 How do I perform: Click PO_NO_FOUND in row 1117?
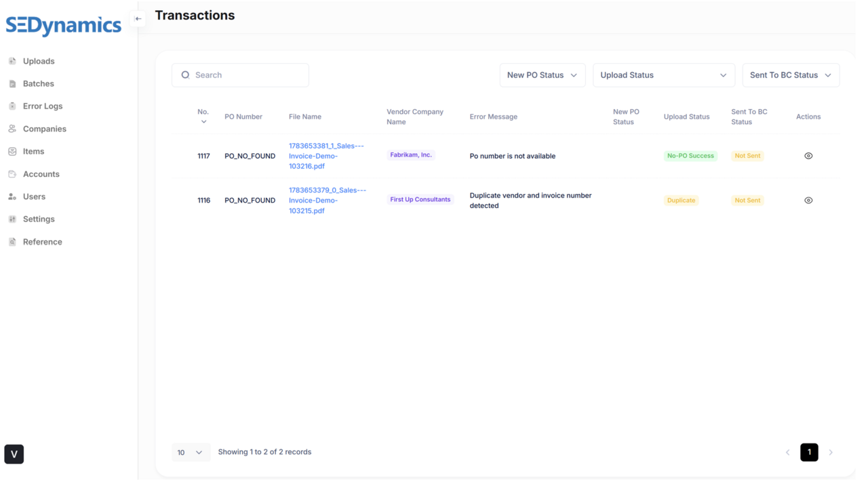coord(250,156)
